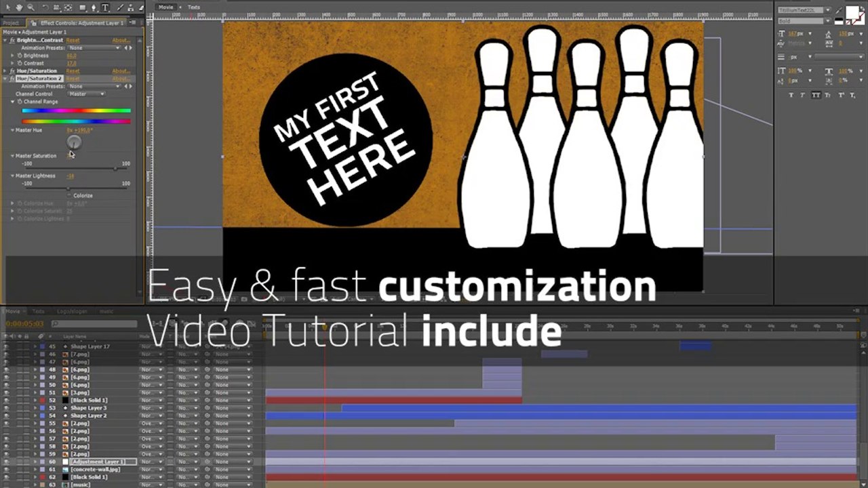Toggle fx switch for Brightness & Contrast
868x488 pixels.
12,41
